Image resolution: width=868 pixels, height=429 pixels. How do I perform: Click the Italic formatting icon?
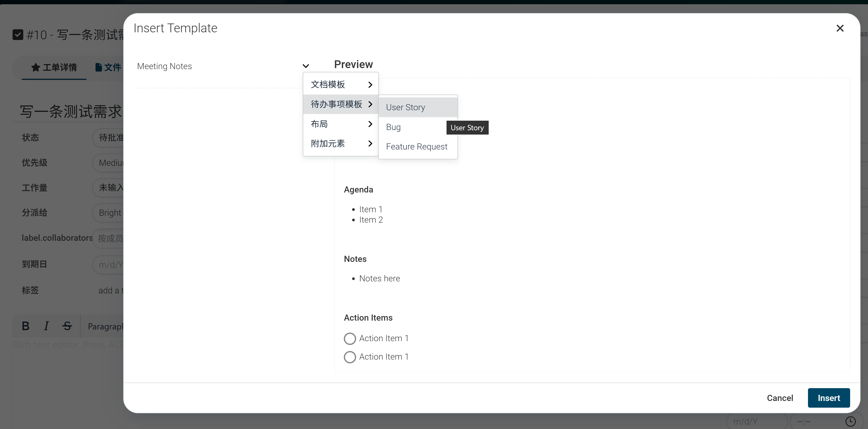click(46, 326)
